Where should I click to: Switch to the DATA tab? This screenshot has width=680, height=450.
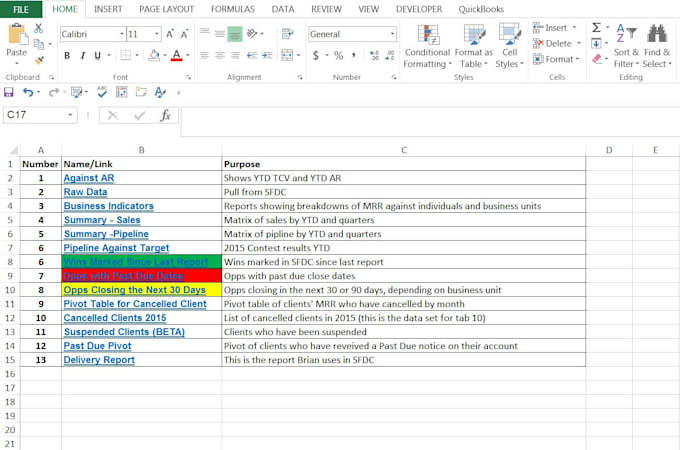283,9
